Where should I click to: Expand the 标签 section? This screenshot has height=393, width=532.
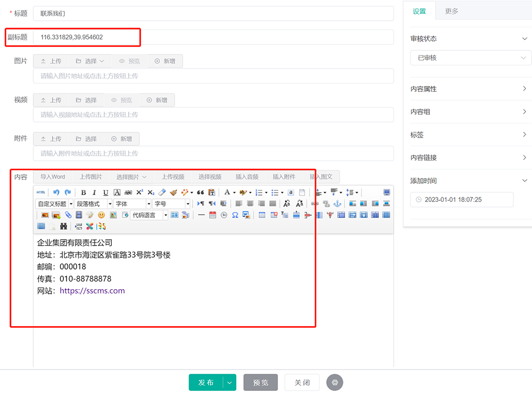click(x=469, y=135)
